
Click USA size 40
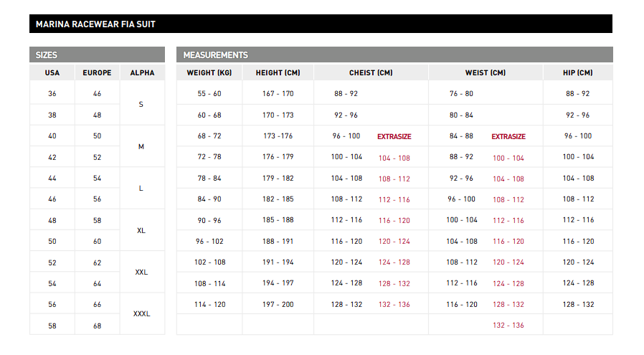[52, 136]
